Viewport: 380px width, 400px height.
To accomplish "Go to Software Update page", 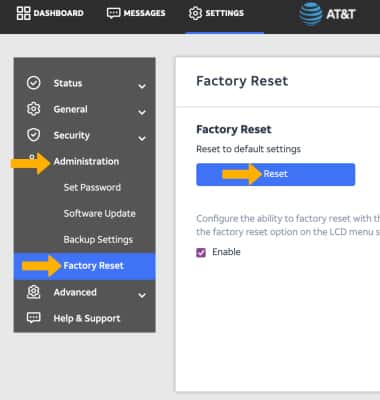I will coord(100,213).
